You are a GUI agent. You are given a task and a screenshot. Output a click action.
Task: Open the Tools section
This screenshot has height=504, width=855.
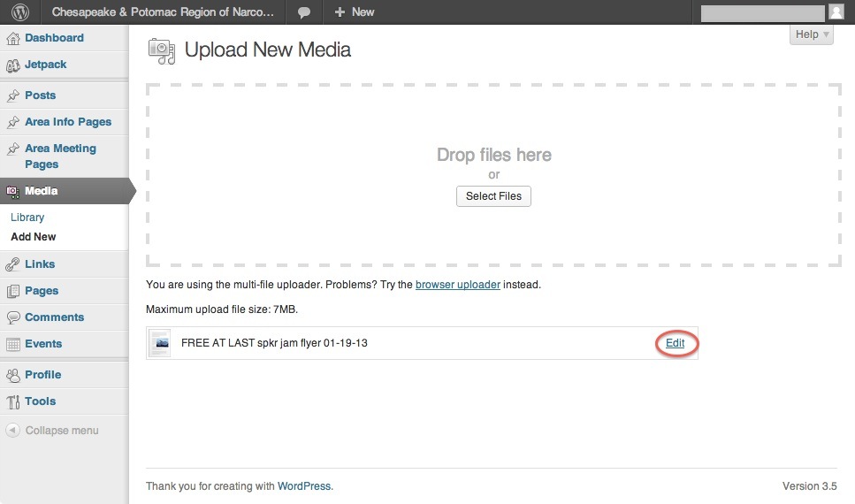[41, 401]
